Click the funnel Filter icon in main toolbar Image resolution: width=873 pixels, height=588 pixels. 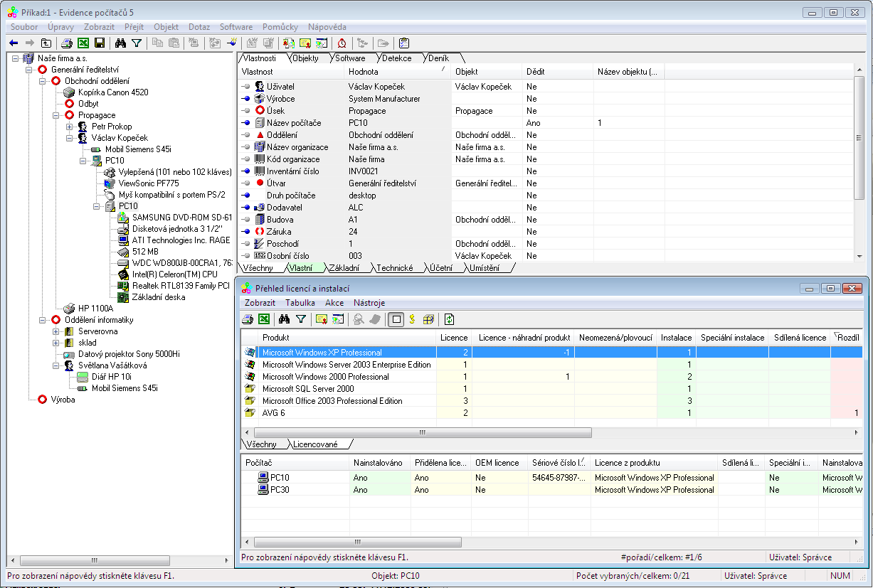click(136, 43)
